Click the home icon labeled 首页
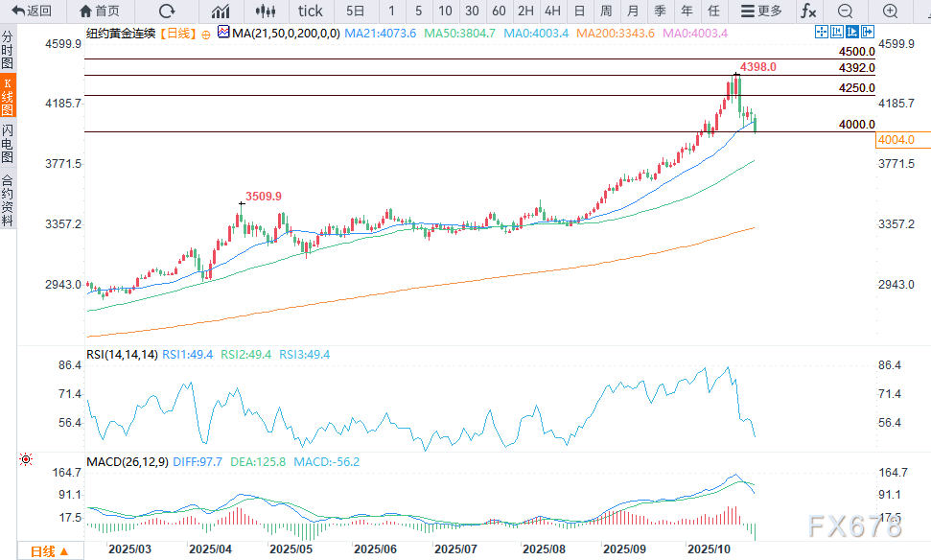Viewport: 931px width, 560px height. pyautogui.click(x=99, y=12)
